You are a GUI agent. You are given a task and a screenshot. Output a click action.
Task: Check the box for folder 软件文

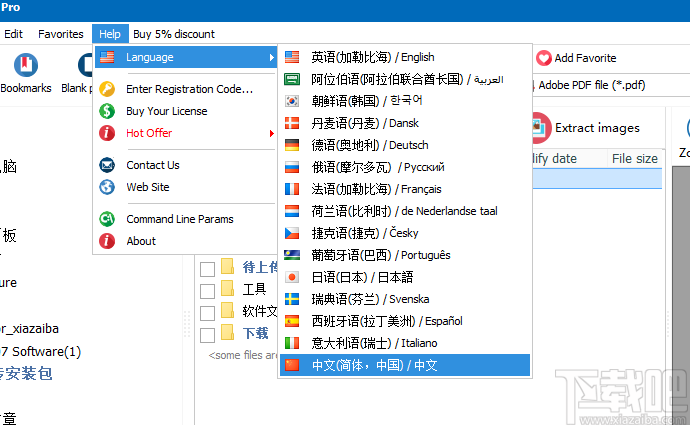point(207,313)
